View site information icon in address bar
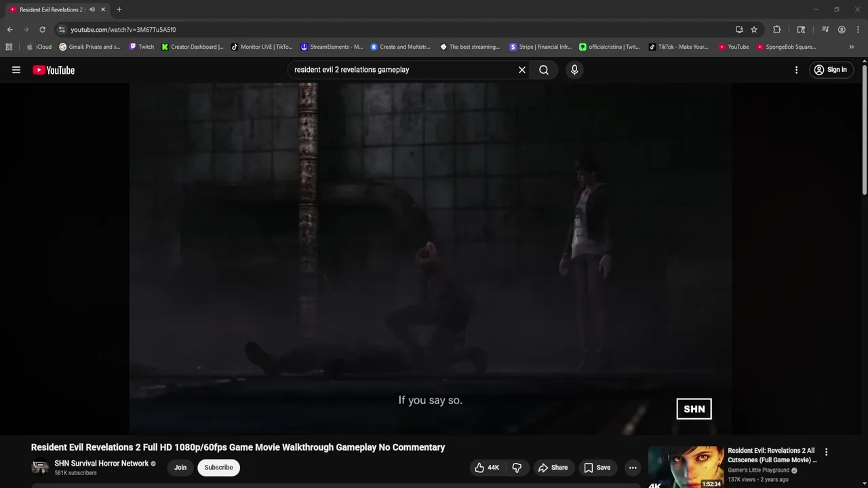 [x=62, y=30]
